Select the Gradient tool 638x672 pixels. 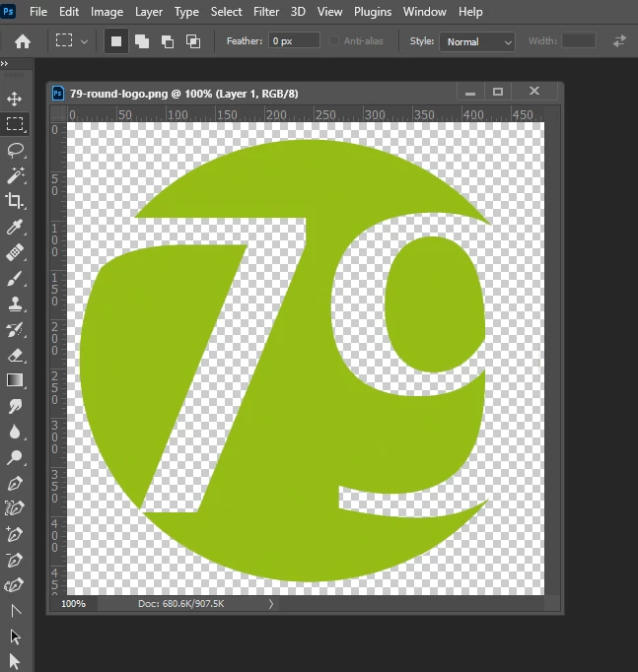15,380
